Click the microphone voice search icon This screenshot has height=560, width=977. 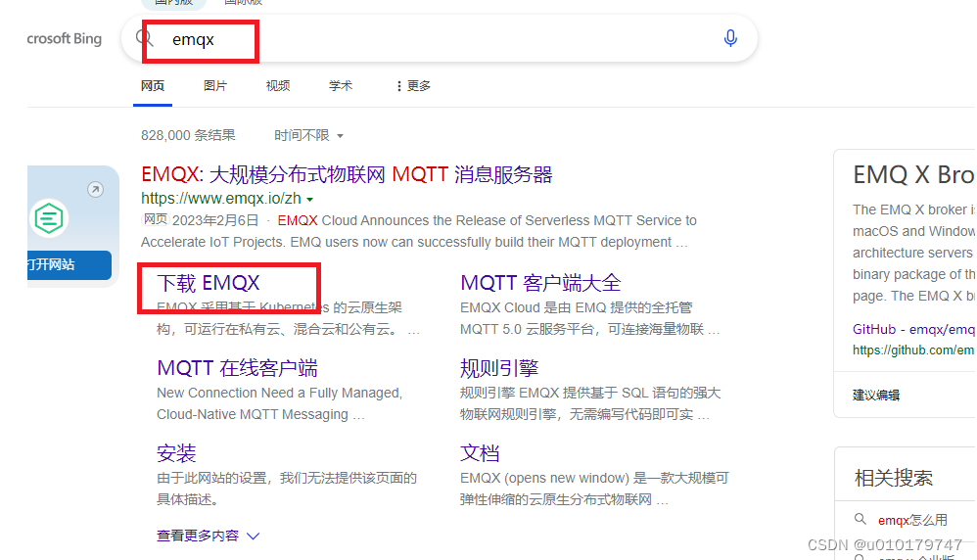pos(730,38)
